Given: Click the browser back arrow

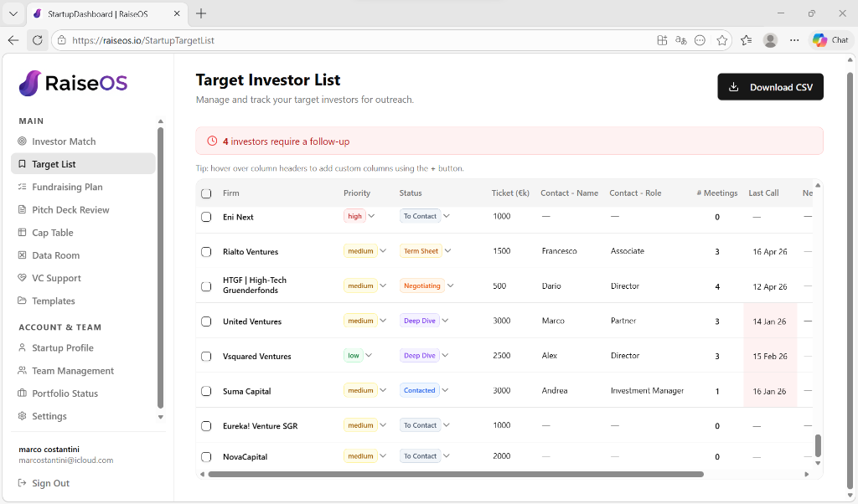Looking at the screenshot, I should pyautogui.click(x=13, y=40).
